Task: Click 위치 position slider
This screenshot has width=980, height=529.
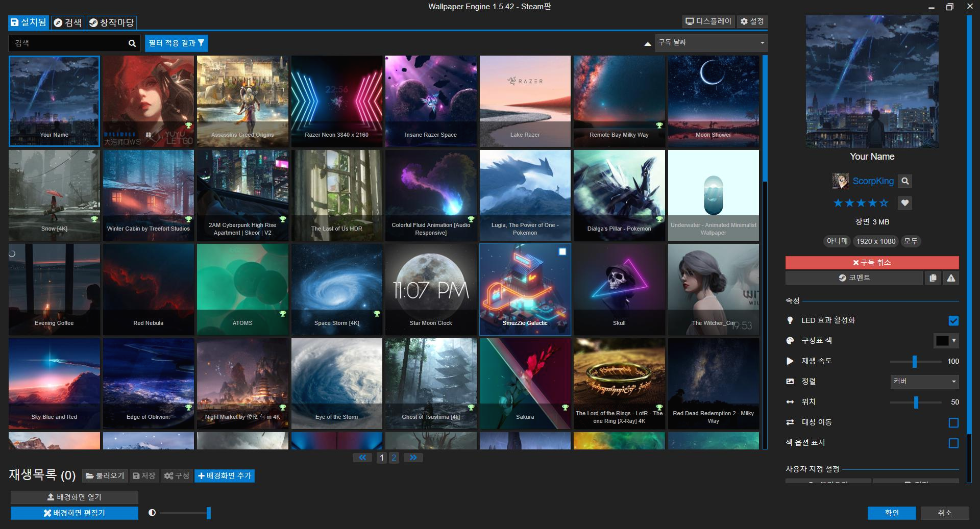Action: pos(916,402)
